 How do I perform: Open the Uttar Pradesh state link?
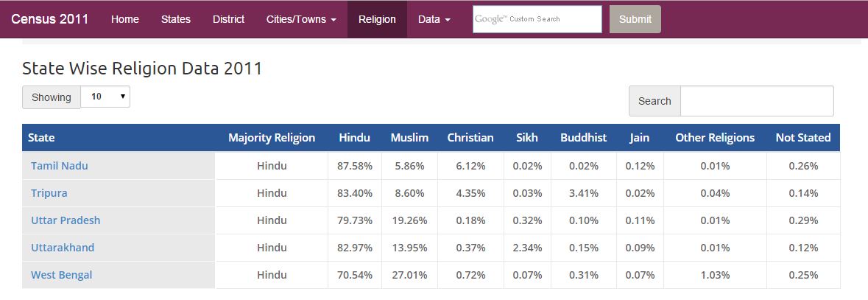(x=66, y=220)
